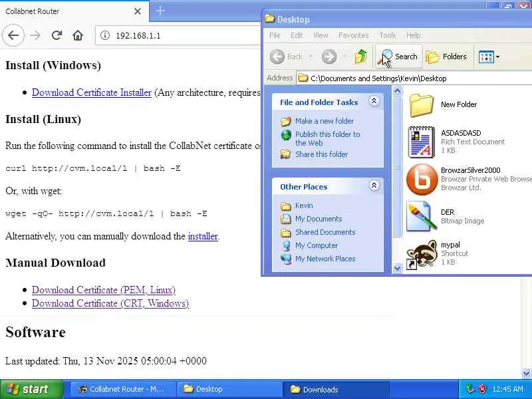Go up one folder level

click(x=361, y=57)
